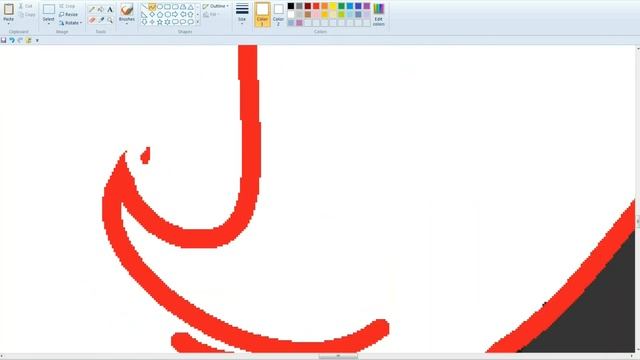
Task: Select the Text tool
Action: pyautogui.click(x=110, y=9)
